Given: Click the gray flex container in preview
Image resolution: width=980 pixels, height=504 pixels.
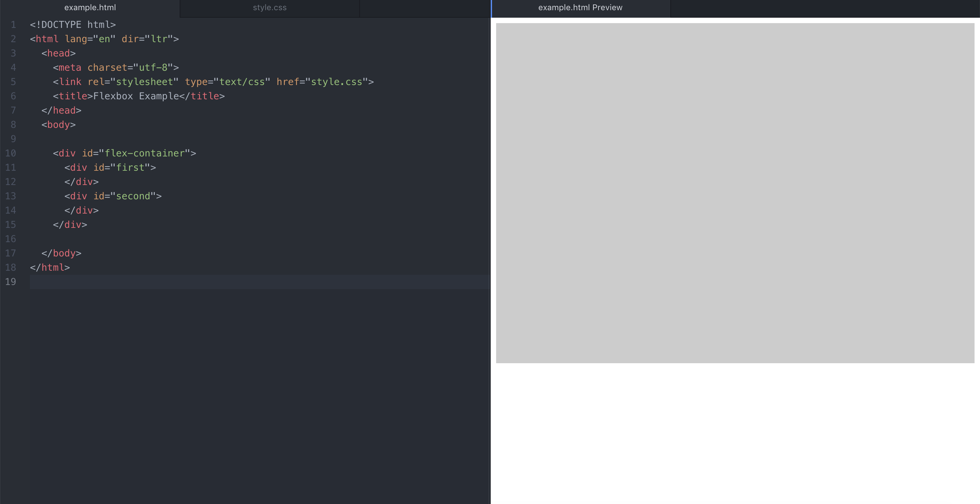Looking at the screenshot, I should click(735, 193).
